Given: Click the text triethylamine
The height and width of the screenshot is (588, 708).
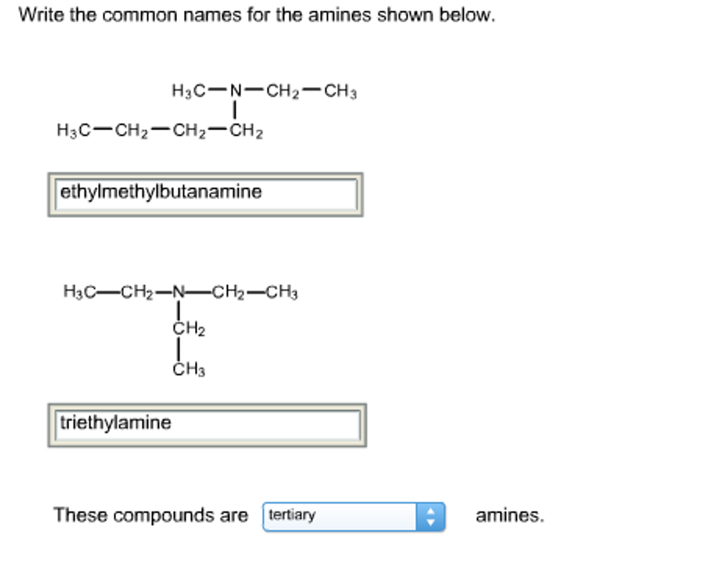Looking at the screenshot, I should pos(115,423).
